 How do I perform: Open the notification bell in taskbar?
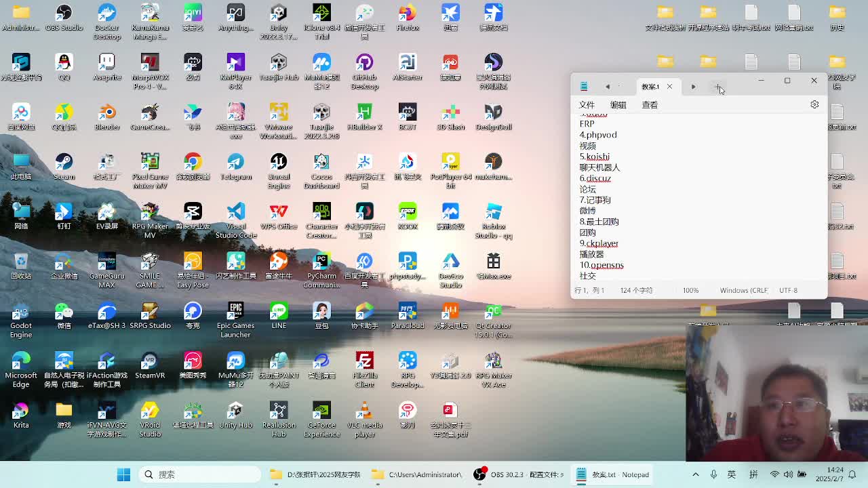852,474
